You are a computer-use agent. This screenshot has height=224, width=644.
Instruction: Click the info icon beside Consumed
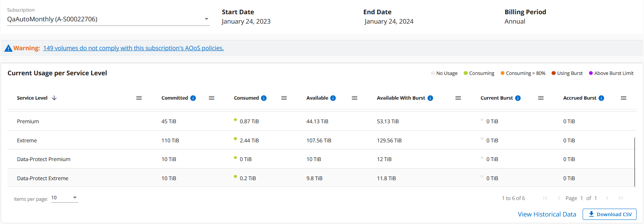point(264,98)
